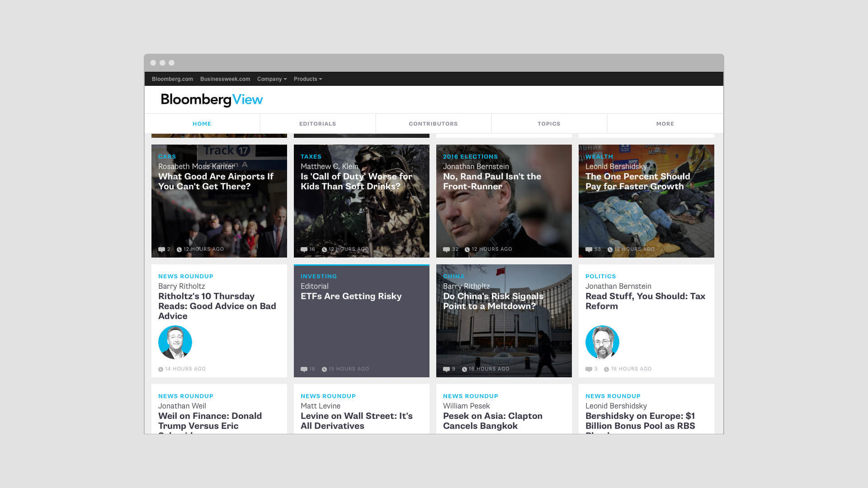Open 'What Good Are Airports' headline

coord(216,182)
